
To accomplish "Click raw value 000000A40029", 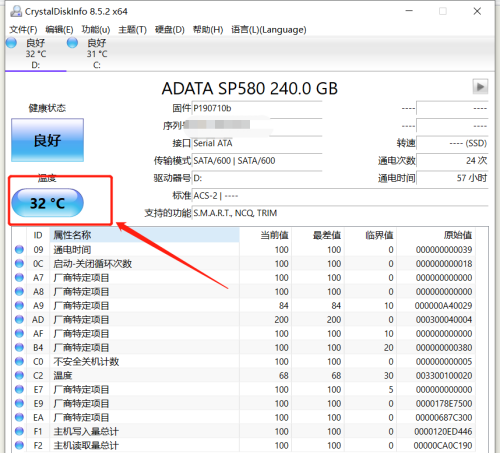I will (x=443, y=306).
